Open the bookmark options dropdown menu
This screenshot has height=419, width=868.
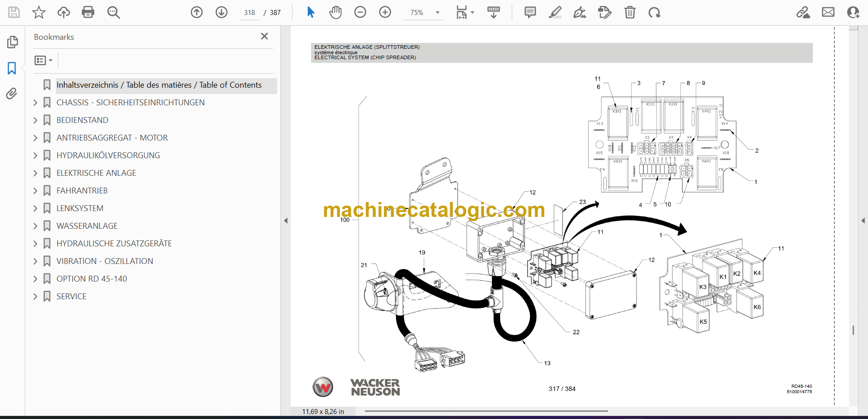(43, 60)
